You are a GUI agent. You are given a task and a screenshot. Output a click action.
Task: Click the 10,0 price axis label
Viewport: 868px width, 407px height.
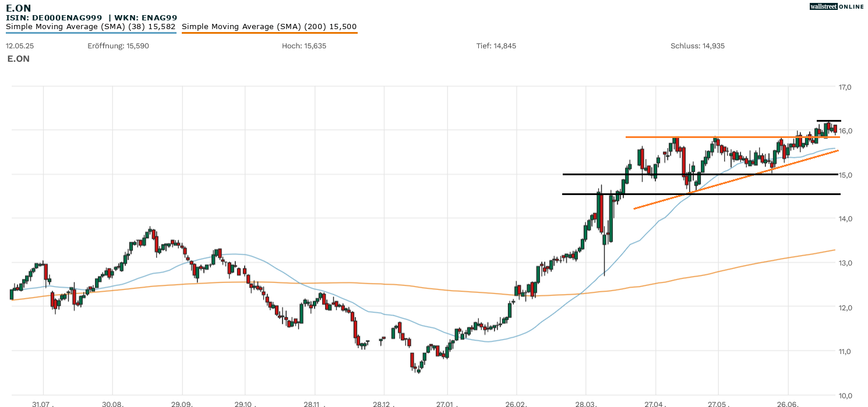pyautogui.click(x=845, y=395)
